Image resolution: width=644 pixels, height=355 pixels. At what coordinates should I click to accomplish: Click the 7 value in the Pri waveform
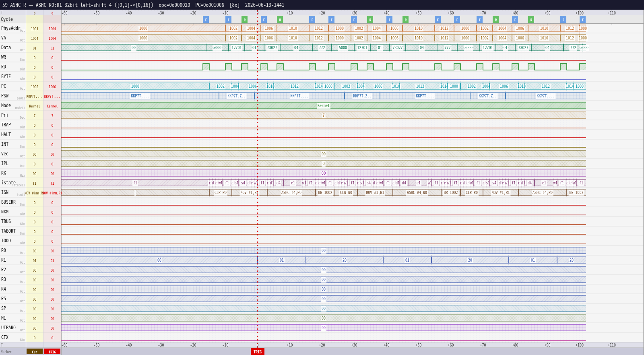click(x=324, y=116)
